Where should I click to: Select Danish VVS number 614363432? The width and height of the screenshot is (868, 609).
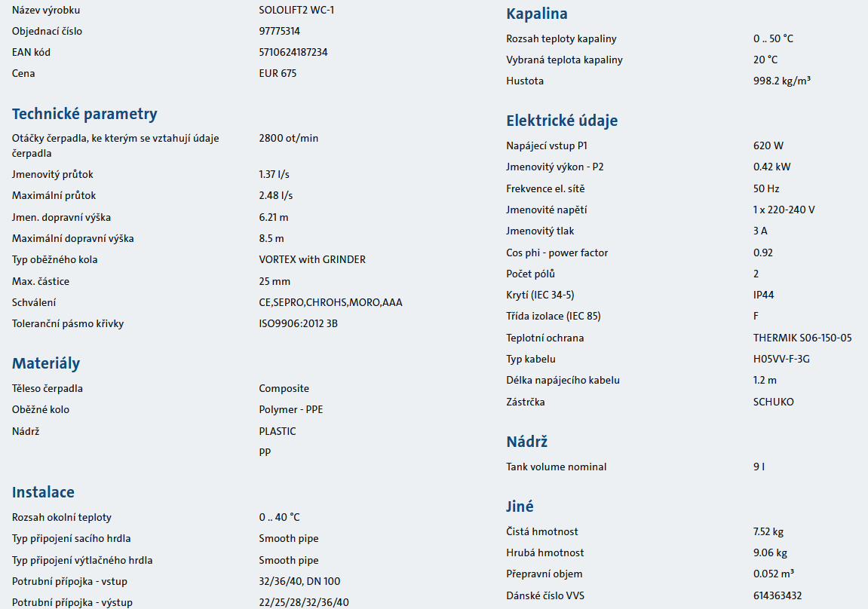pyautogui.click(x=778, y=595)
